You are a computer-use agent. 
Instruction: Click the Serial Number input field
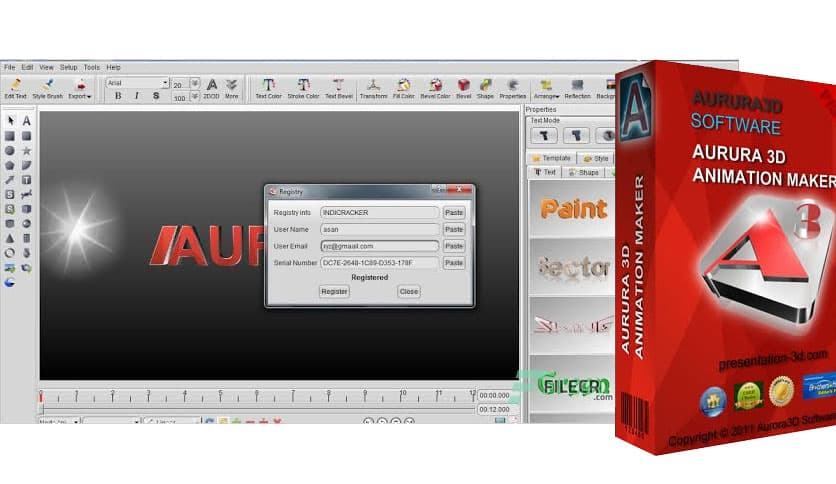(x=380, y=263)
